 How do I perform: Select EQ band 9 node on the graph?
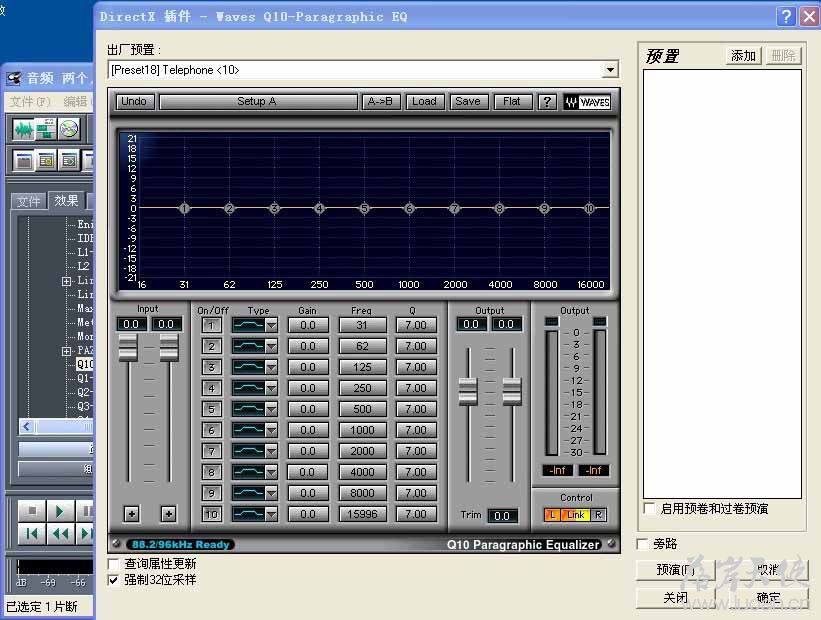point(545,208)
